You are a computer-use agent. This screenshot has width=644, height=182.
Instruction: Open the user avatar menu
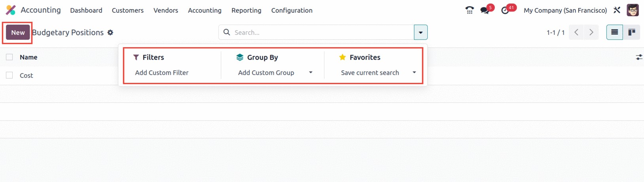click(633, 10)
